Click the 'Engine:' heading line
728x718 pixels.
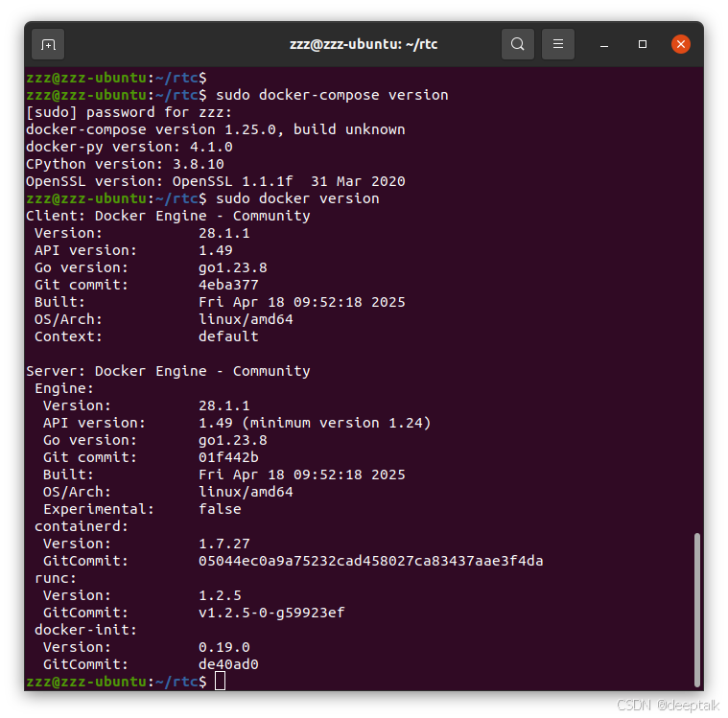tap(64, 388)
